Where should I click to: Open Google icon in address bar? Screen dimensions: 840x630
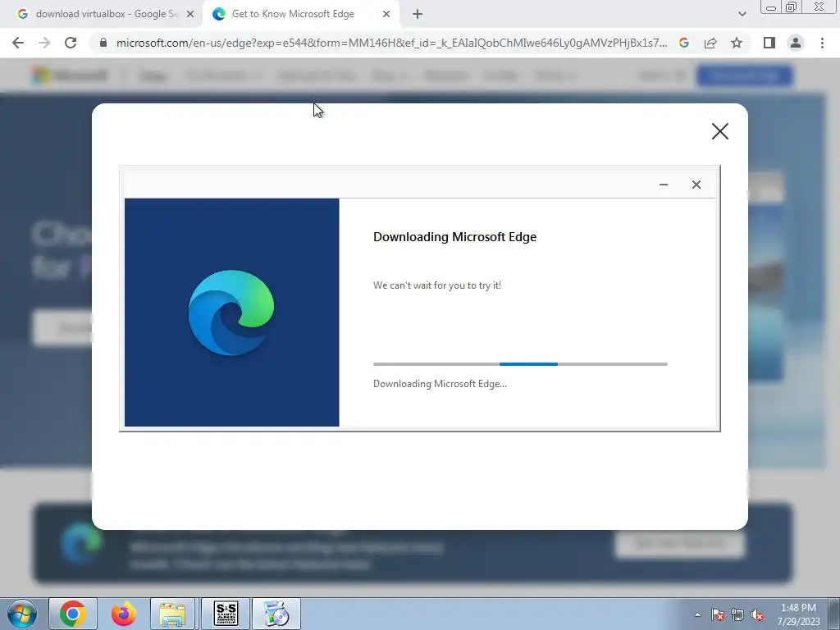[x=684, y=43]
